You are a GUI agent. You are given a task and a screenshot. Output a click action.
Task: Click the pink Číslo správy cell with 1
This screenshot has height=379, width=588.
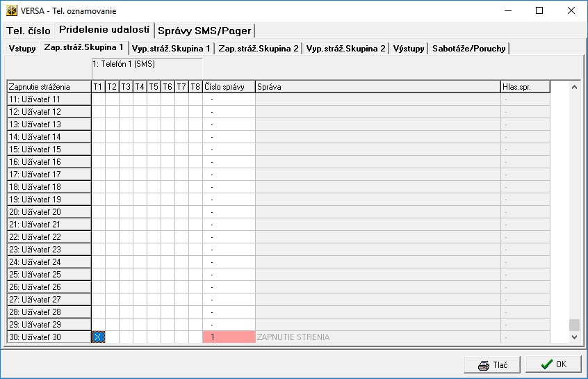pyautogui.click(x=229, y=337)
